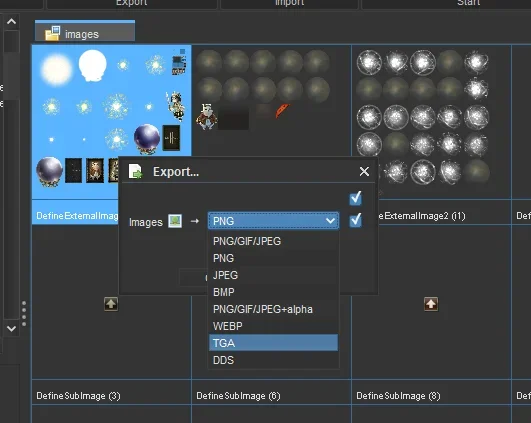The image size is (531, 423).
Task: Click the vertical dots panel splitter handle
Action: (x=24, y=314)
